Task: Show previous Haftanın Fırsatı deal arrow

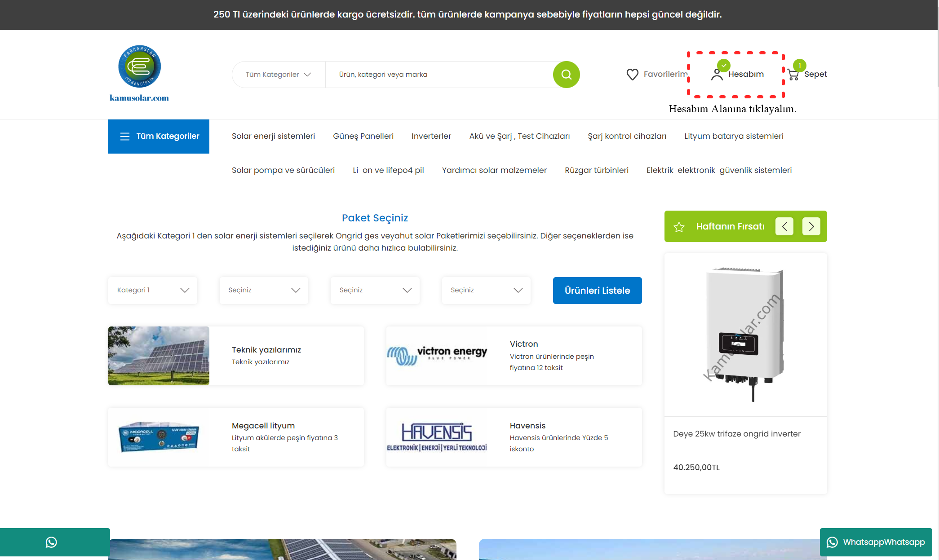Action: tap(784, 226)
